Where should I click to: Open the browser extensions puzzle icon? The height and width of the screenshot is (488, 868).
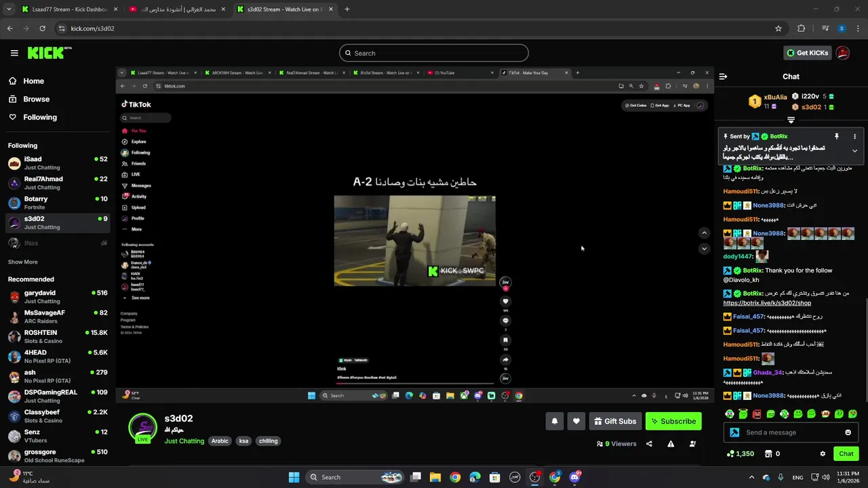(802, 28)
